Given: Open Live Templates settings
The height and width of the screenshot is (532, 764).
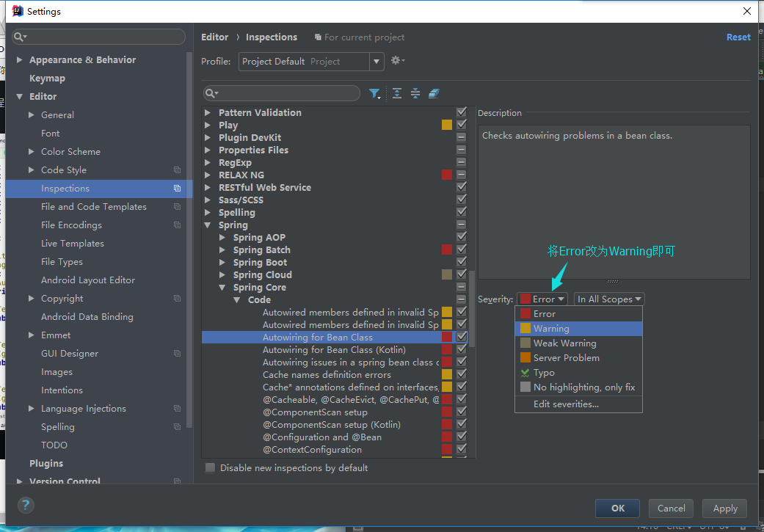Looking at the screenshot, I should (x=73, y=243).
